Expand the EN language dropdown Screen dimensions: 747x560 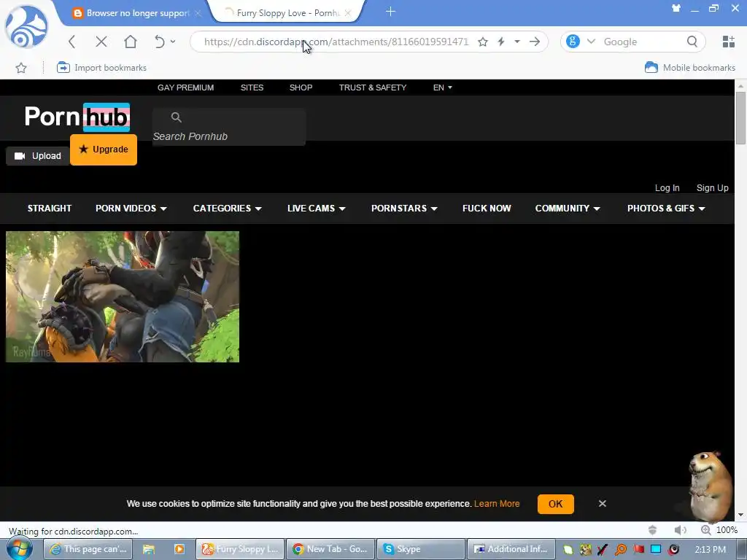pyautogui.click(x=443, y=87)
